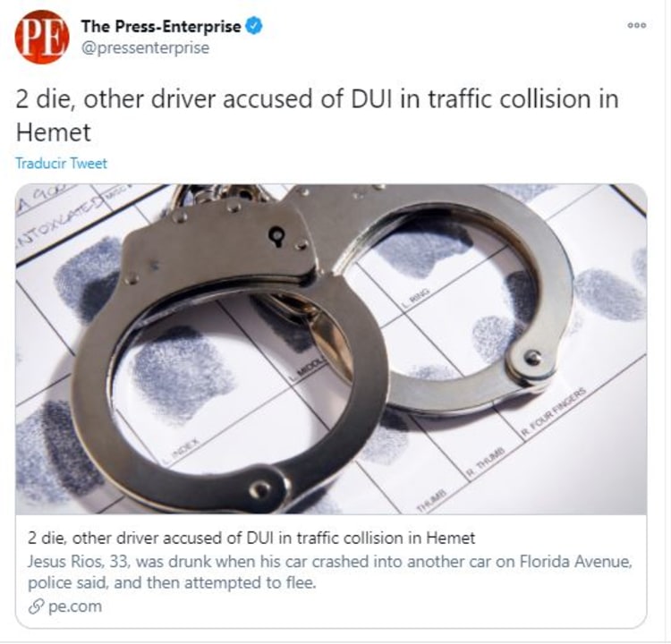671x644 pixels.
Task: Open the @pressenterprise handle link
Action: [146, 48]
